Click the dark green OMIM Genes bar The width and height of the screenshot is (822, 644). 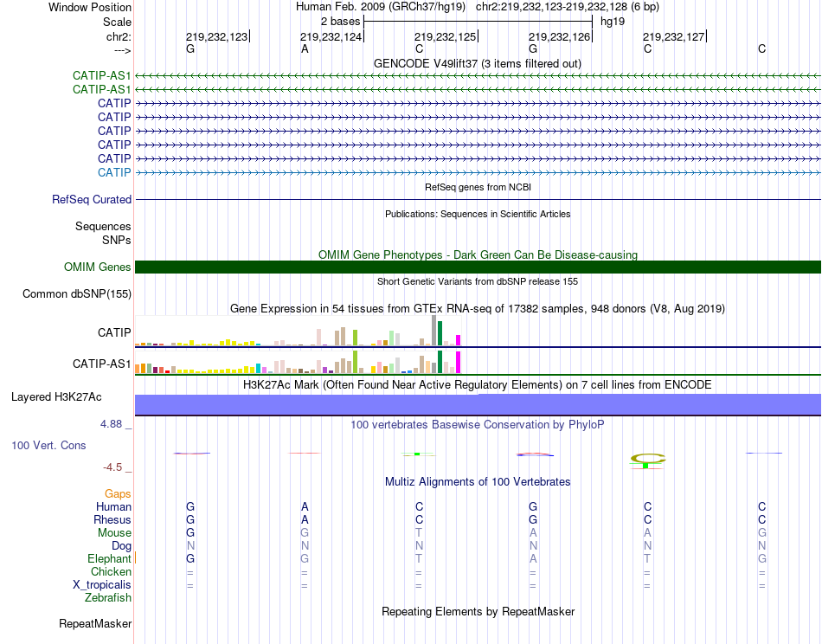[x=478, y=267]
